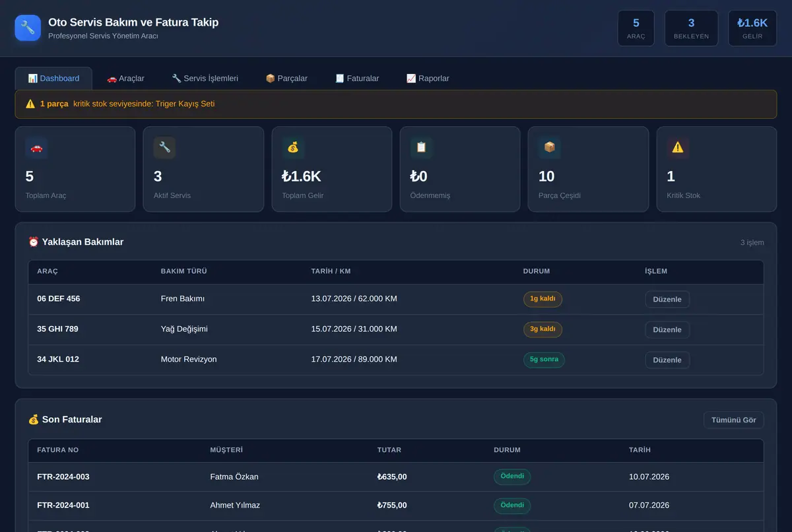The height and width of the screenshot is (532, 792).
Task: Click the ARAÇ counter in the header
Action: point(636,28)
